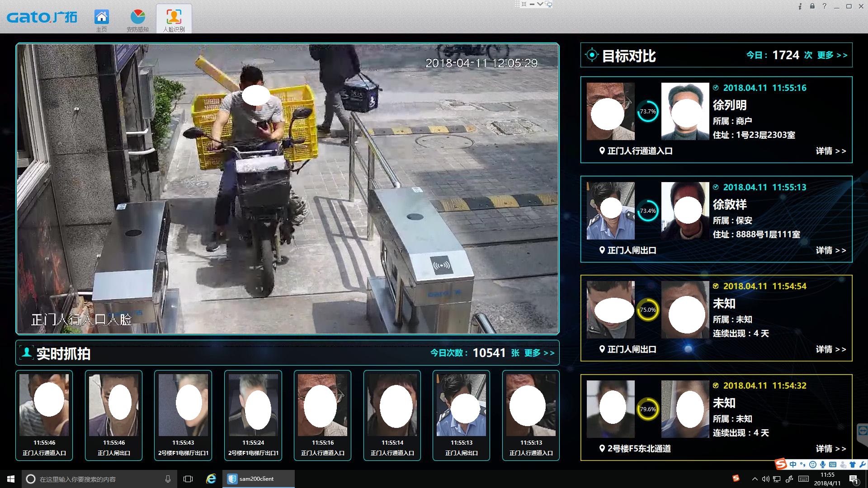This screenshot has height=488, width=868.
Task: Click the shrink arrows icon in floating toolbar
Action: tap(524, 4)
